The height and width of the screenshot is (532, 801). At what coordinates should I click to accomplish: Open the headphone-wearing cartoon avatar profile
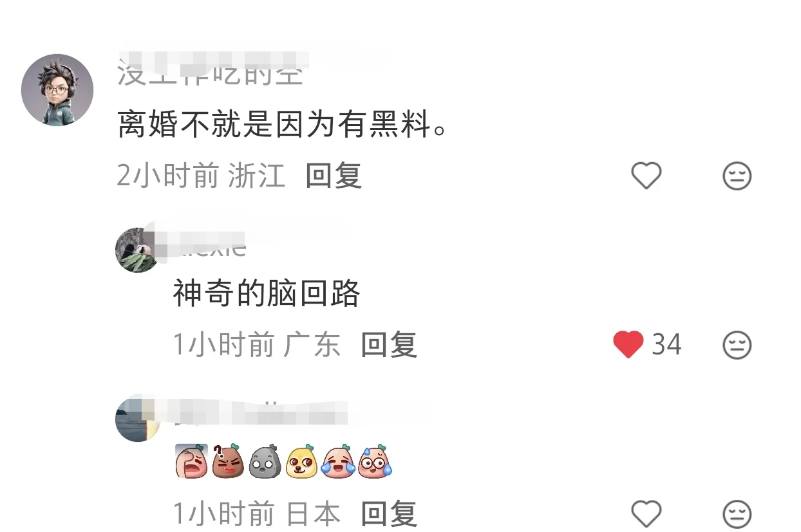click(57, 90)
